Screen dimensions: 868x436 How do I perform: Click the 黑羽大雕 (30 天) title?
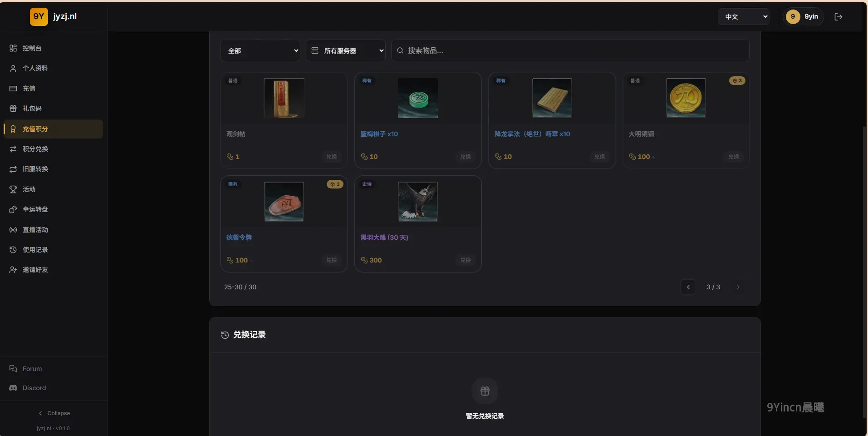click(x=384, y=238)
